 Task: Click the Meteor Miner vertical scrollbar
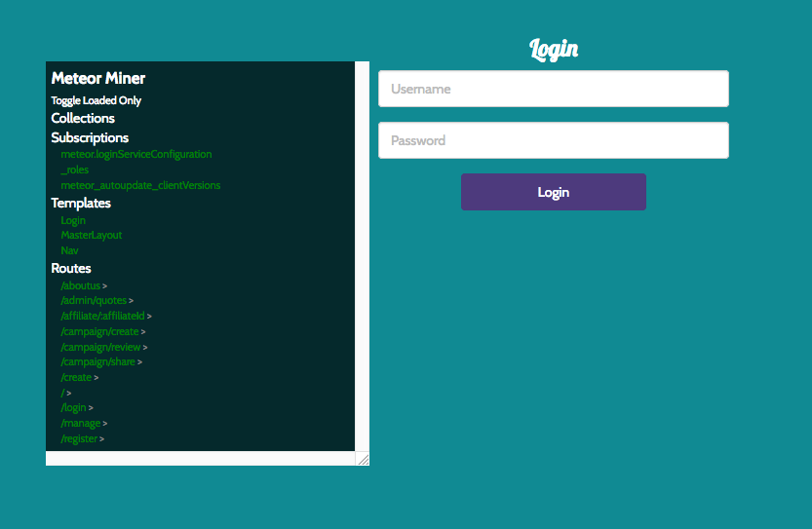click(x=362, y=256)
